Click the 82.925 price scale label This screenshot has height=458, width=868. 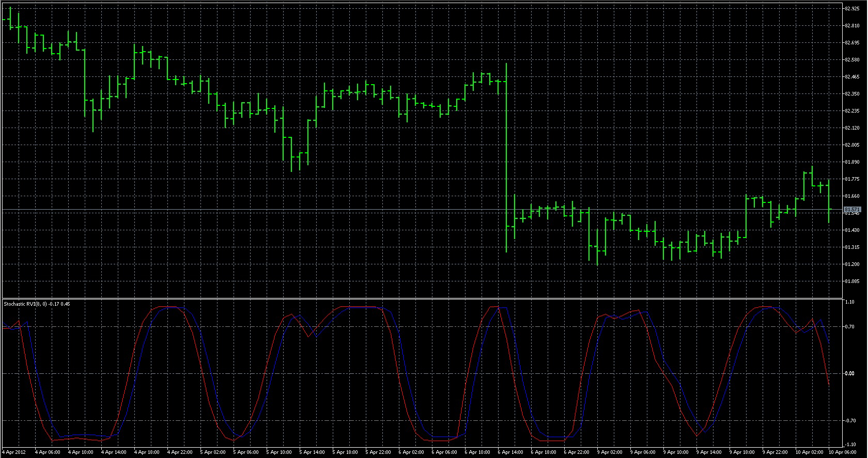pos(852,9)
